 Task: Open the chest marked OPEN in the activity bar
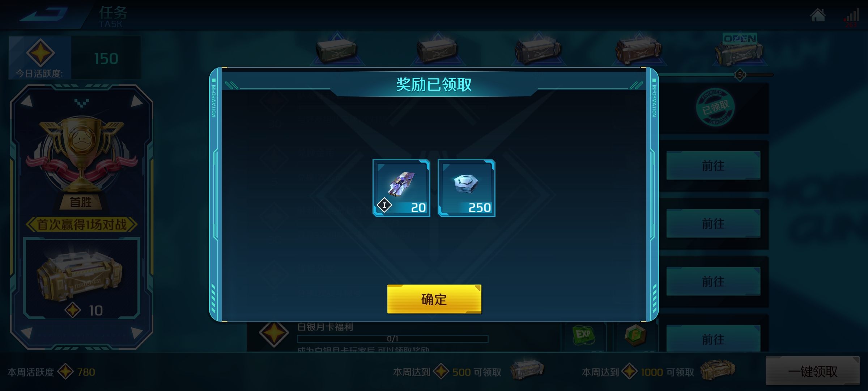[740, 51]
